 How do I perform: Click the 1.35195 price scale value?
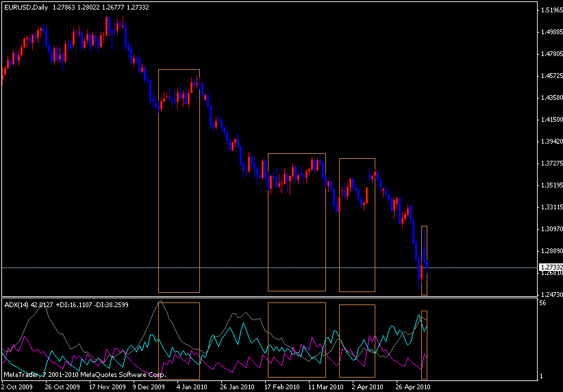[x=552, y=185]
